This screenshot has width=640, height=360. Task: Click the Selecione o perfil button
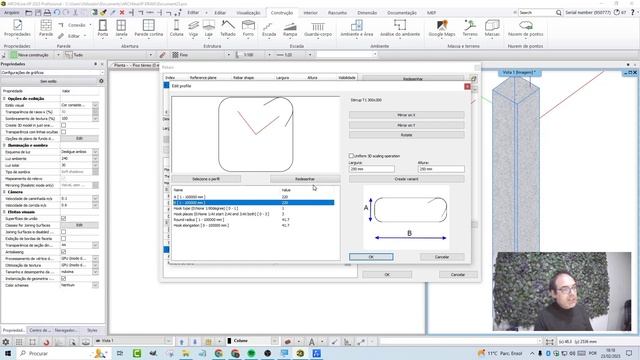coord(206,179)
